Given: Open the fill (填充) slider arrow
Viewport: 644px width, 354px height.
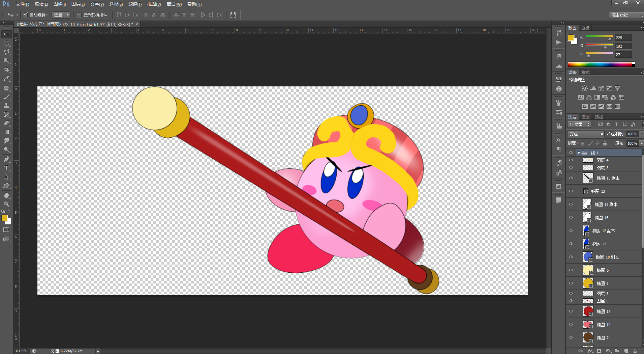Looking at the screenshot, I should (641, 143).
